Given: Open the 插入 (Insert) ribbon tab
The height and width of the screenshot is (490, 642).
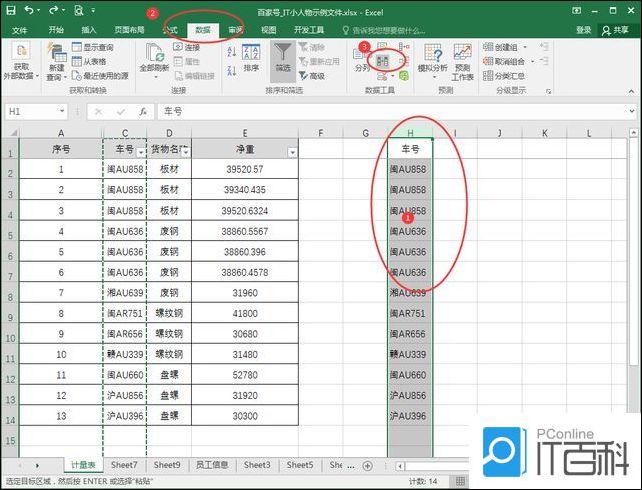Looking at the screenshot, I should pos(89,30).
